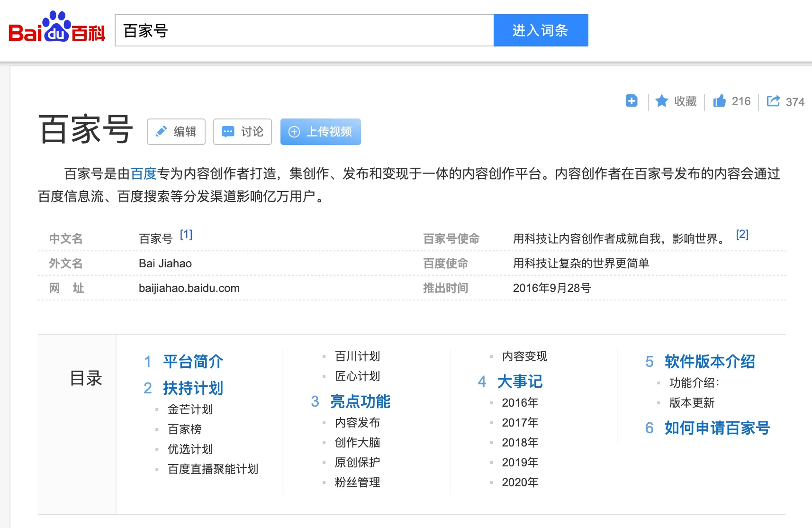Open the baijiahao.baidu.com website entry
This screenshot has height=528, width=812.
pyautogui.click(x=189, y=288)
